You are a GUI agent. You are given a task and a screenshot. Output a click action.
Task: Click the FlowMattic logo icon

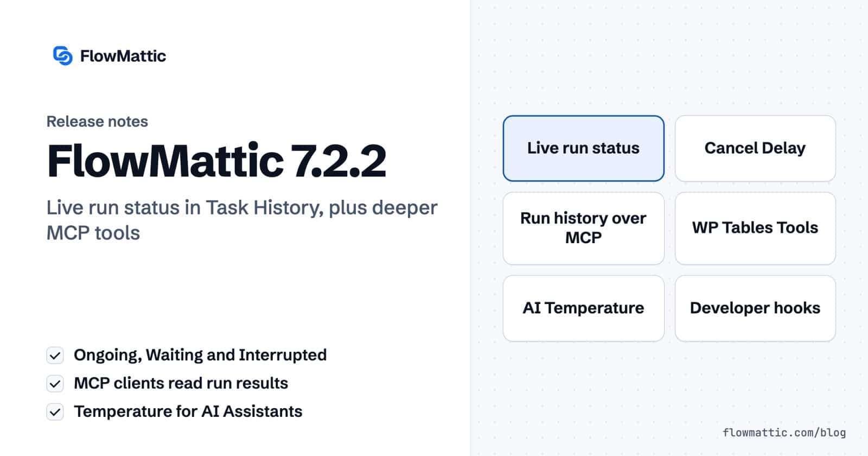pos(62,55)
